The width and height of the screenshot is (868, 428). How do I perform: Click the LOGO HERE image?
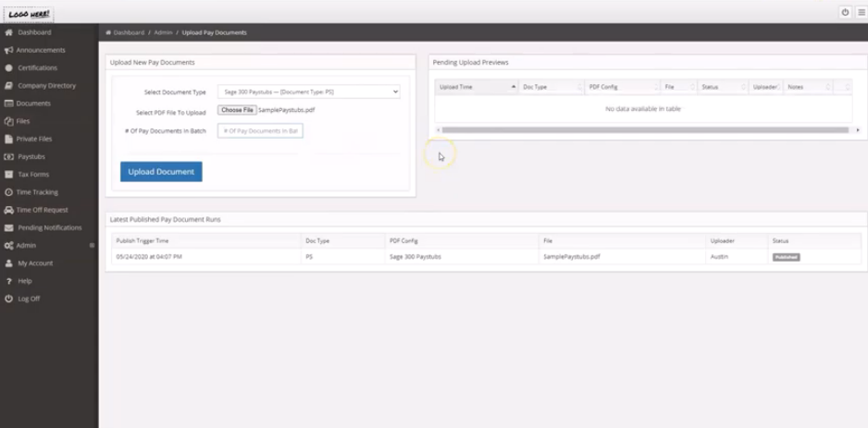(x=29, y=14)
